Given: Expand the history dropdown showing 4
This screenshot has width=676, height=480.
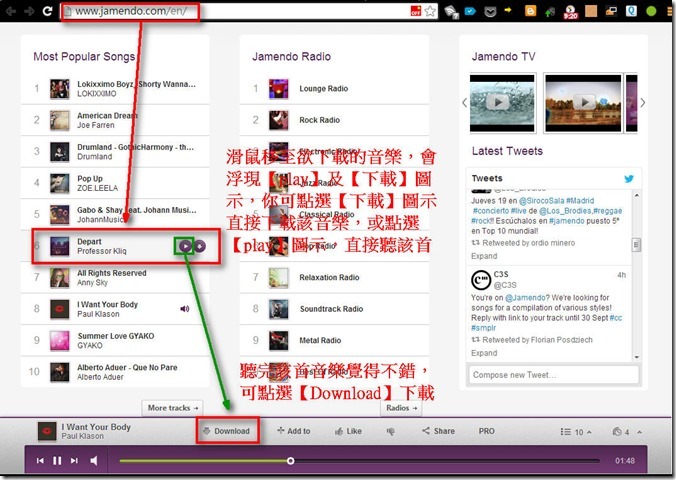Looking at the screenshot, I should point(627,432).
